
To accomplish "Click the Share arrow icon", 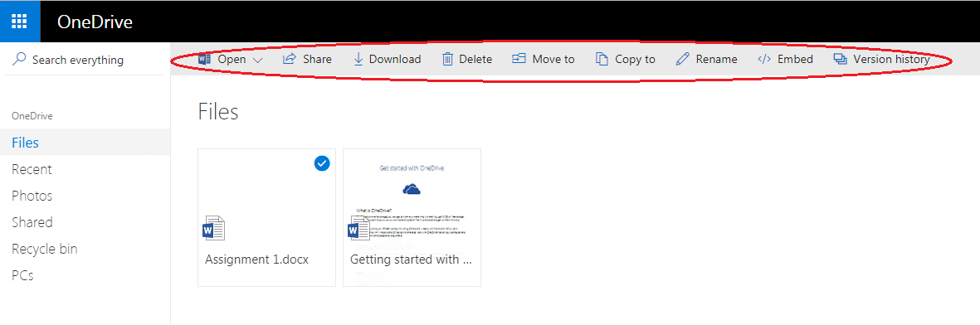I will [x=290, y=60].
